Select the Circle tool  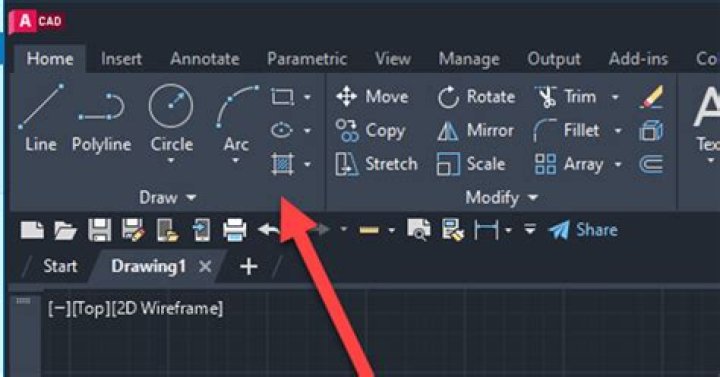tap(171, 118)
